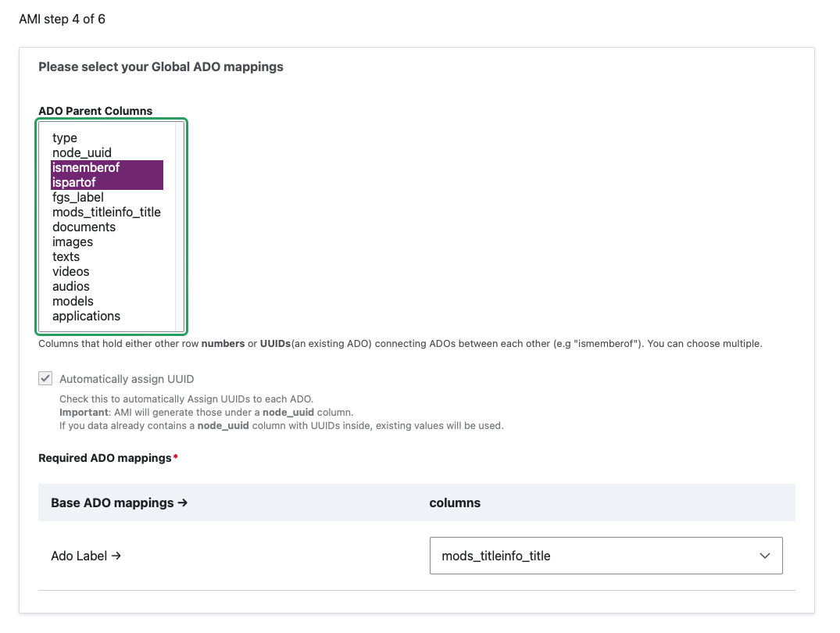Image resolution: width=840 pixels, height=633 pixels.
Task: Select the node_uuid column option
Action: (82, 153)
